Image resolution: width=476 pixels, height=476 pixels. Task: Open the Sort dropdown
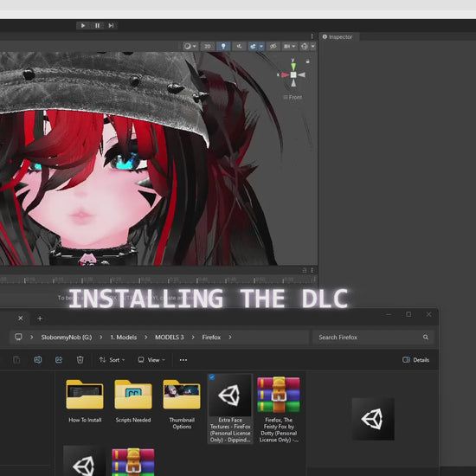112,360
